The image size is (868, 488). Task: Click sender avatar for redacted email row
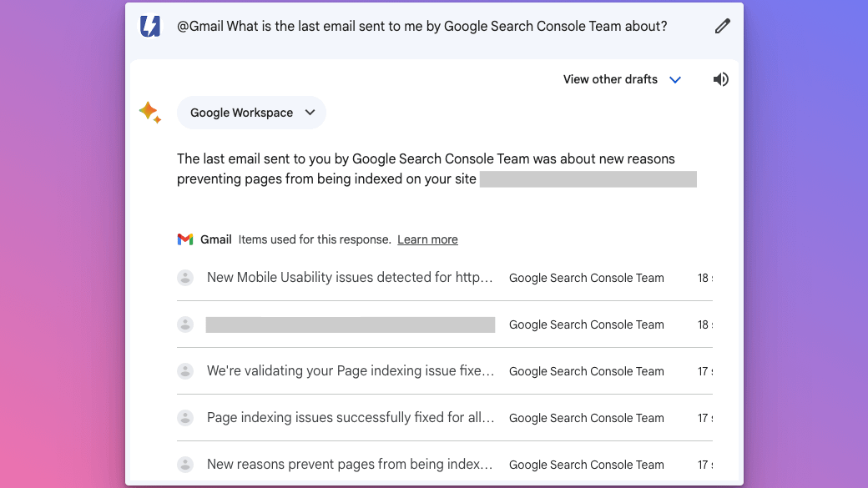pyautogui.click(x=185, y=324)
